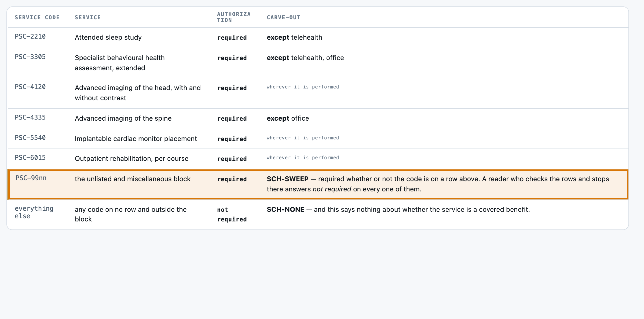Image resolution: width=644 pixels, height=319 pixels.
Task: Click the AUTHORIZATION column header
Action: [x=234, y=17]
